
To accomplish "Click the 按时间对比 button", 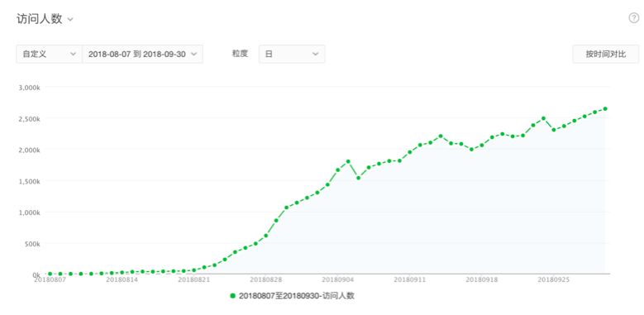I will pyautogui.click(x=606, y=54).
